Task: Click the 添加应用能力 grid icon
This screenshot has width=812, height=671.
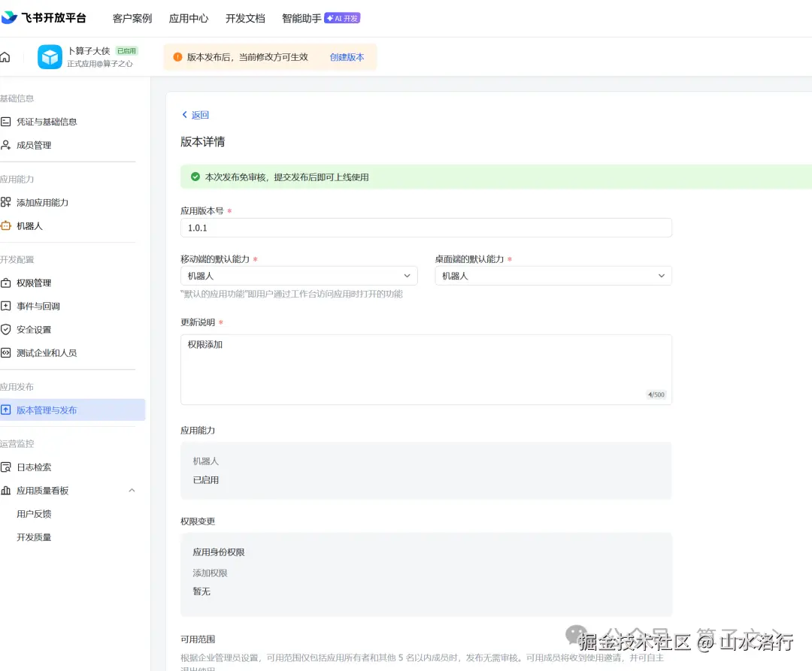Action: (x=6, y=202)
